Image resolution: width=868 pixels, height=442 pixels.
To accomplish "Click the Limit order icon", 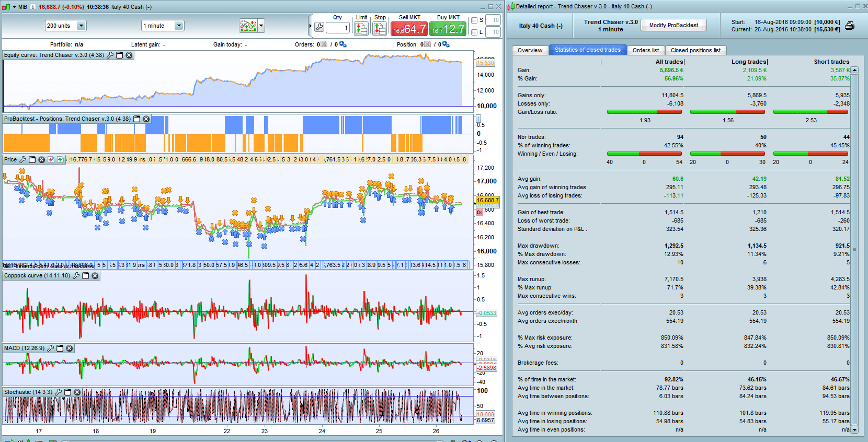I will pos(361,29).
